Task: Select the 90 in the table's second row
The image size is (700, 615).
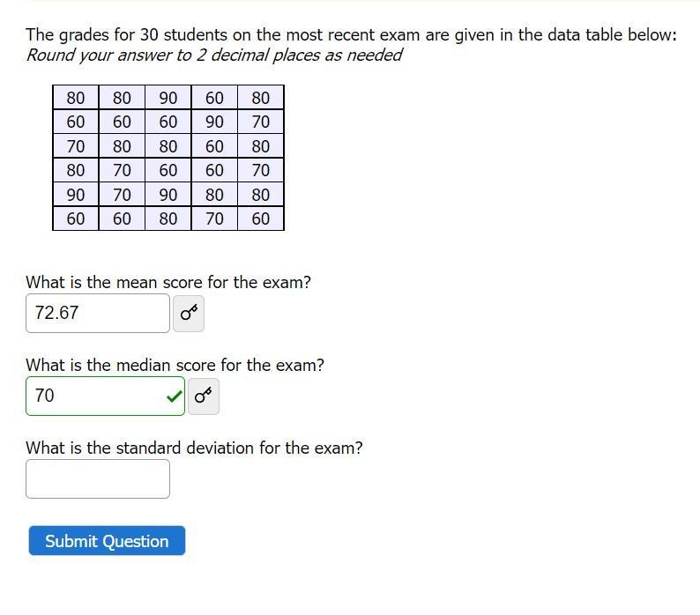Action: coord(214,122)
